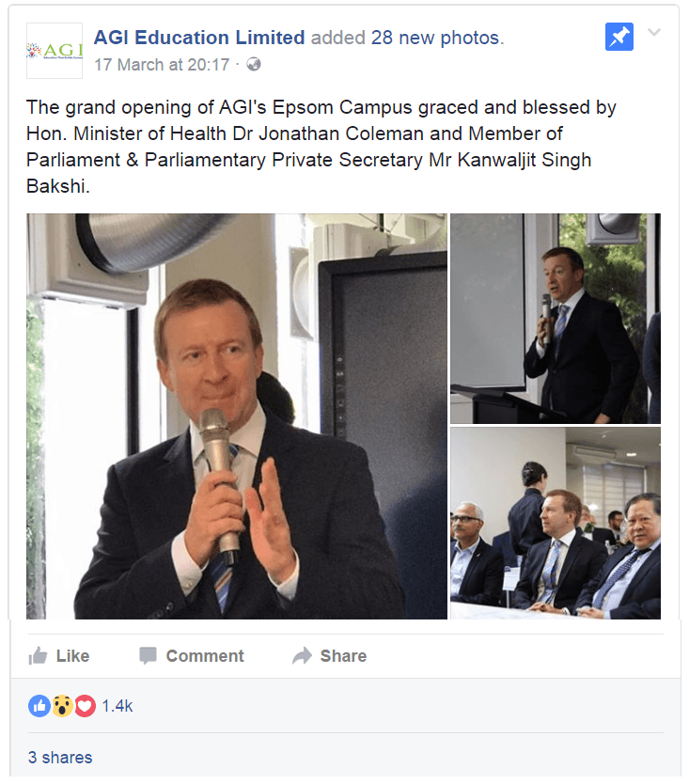Click the Comment speech bubble icon
The width and height of the screenshot is (689, 784).
point(148,655)
